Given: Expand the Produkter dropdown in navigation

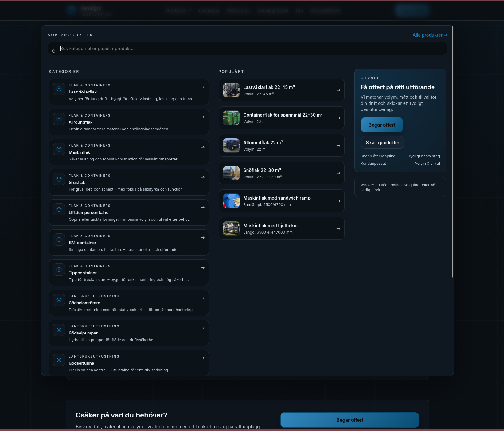Looking at the screenshot, I should tap(179, 11).
